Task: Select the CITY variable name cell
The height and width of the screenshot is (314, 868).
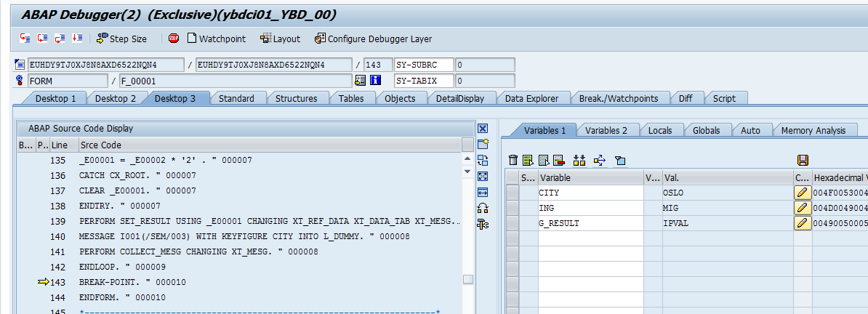Action: (x=590, y=193)
